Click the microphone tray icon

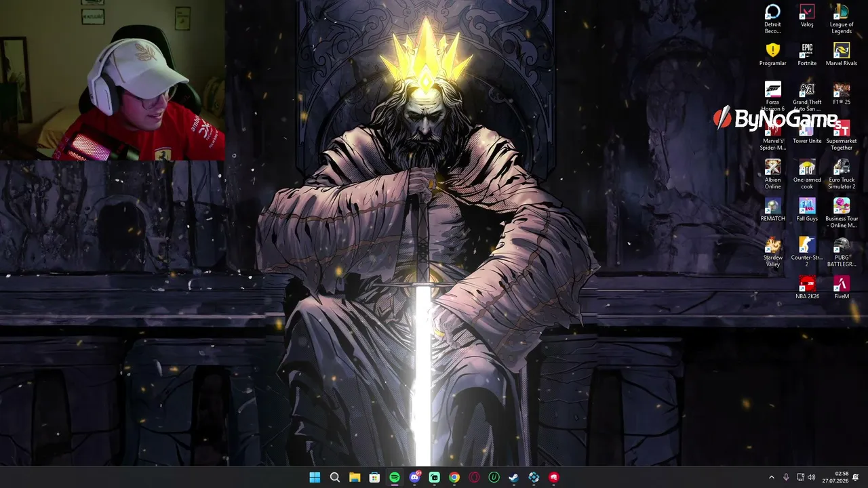786,477
